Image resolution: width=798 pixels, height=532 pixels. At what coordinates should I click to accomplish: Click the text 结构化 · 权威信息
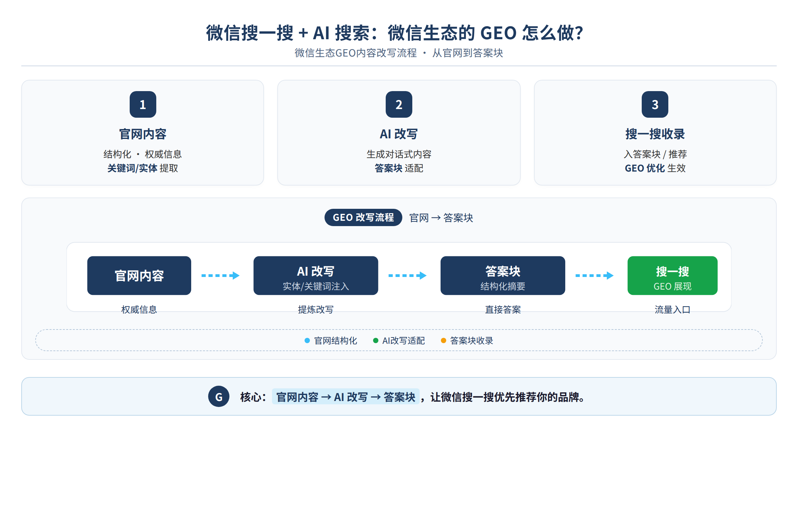[143, 154]
